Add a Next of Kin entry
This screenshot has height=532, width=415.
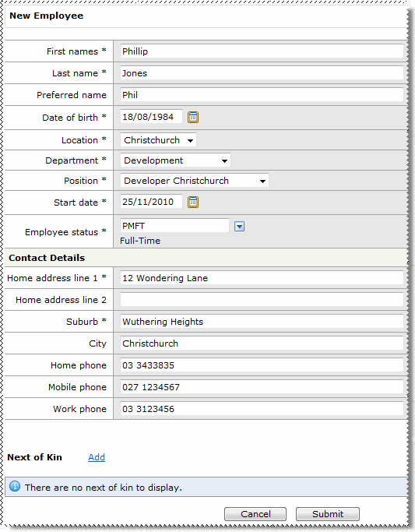coord(97,457)
